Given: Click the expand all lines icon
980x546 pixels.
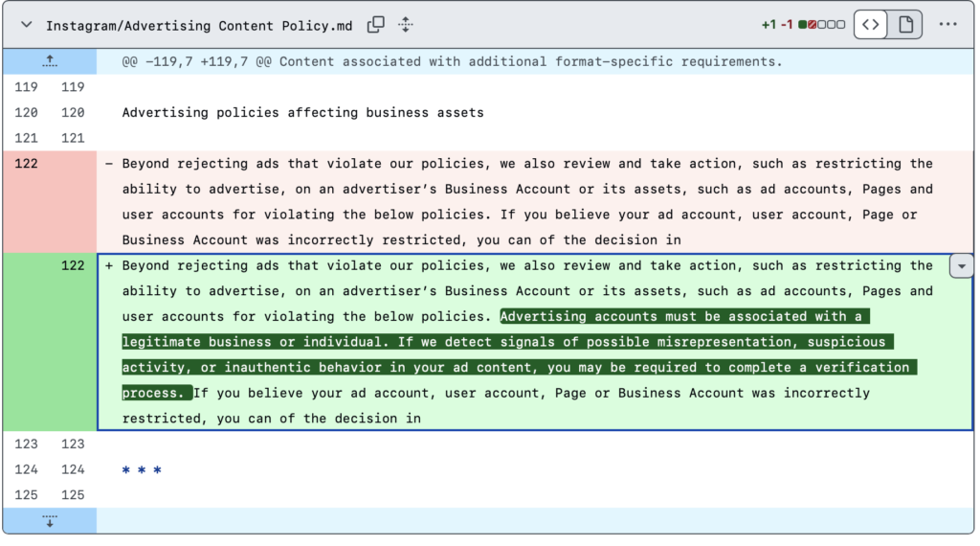Looking at the screenshot, I should pos(405,25).
